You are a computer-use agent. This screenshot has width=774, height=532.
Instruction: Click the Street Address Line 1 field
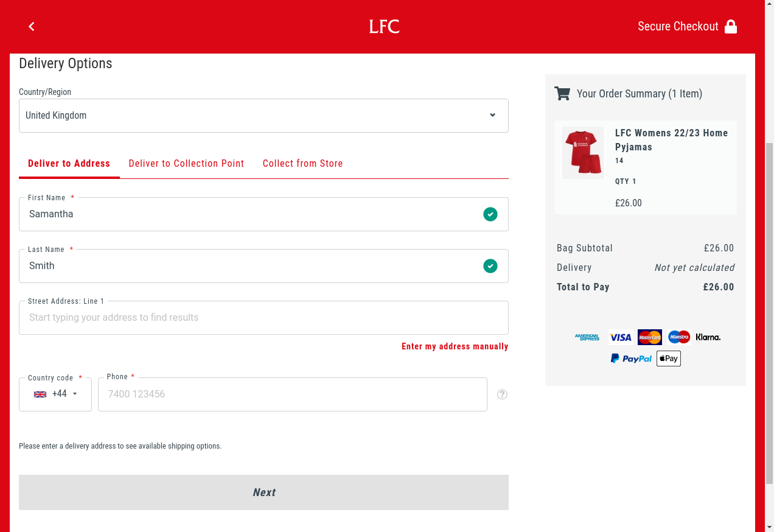point(263,318)
